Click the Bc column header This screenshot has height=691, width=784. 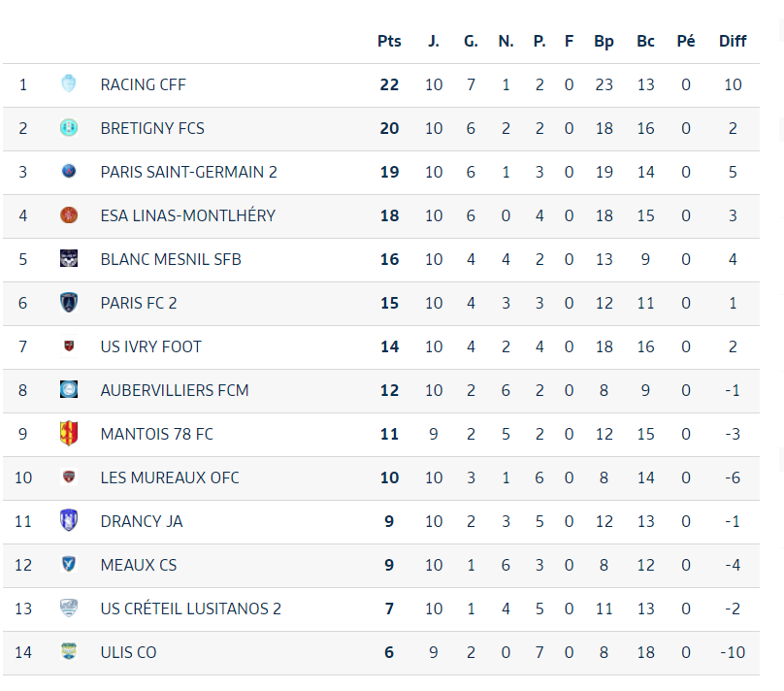[645, 41]
